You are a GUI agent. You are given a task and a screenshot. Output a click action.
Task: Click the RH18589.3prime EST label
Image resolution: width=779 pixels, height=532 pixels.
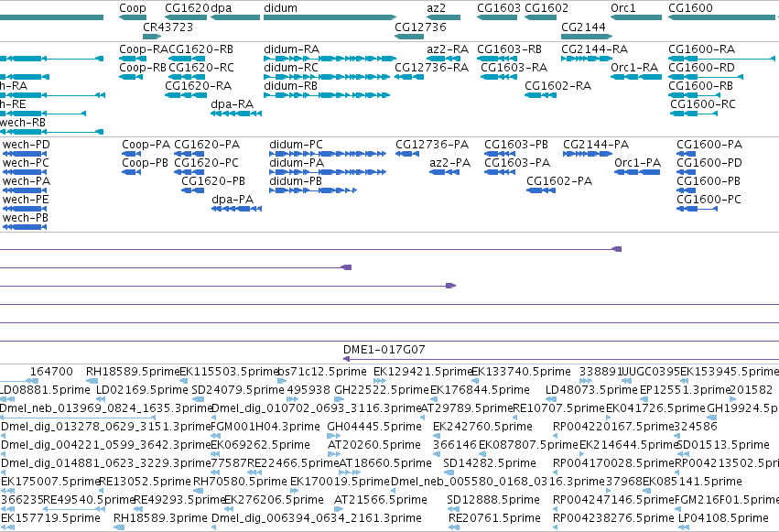click(160, 518)
